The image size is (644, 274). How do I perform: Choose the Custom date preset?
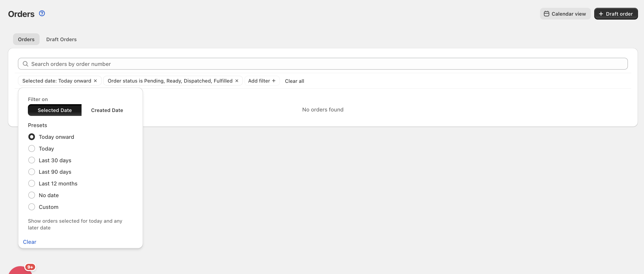32,207
